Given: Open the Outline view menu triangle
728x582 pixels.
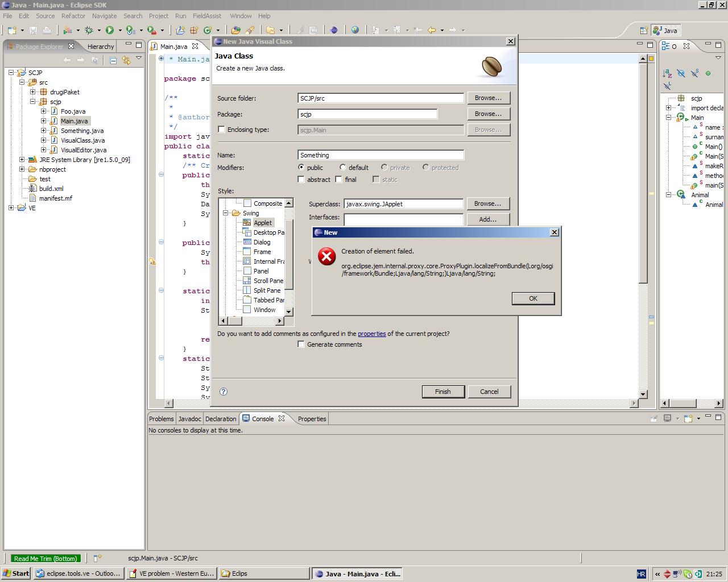Looking at the screenshot, I should coord(718,58).
